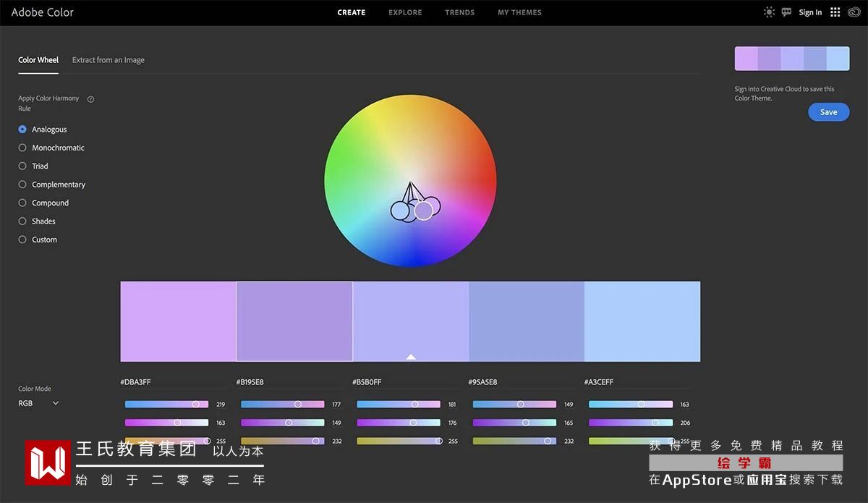Adjust the red slider under #95A5E8
The width and height of the screenshot is (868, 503).
(514, 405)
